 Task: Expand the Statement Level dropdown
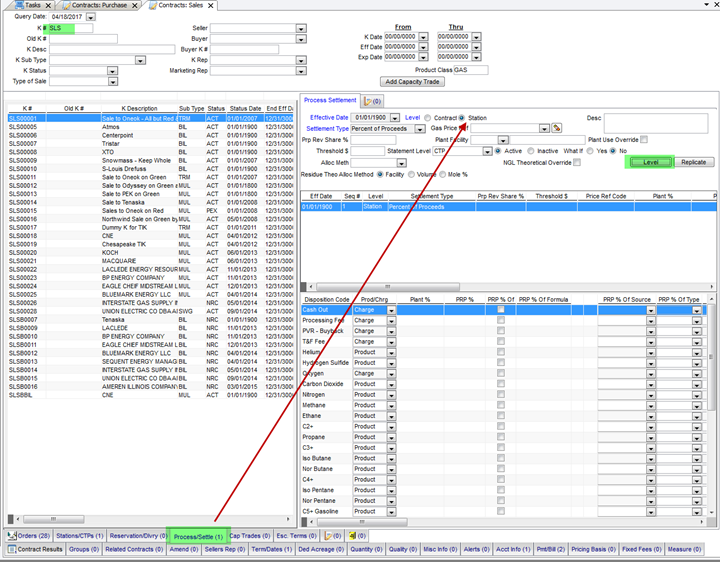(x=487, y=151)
